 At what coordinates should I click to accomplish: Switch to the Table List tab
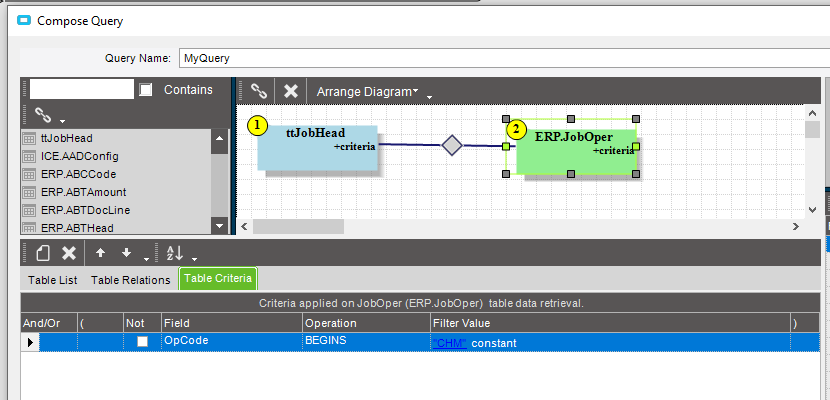(52, 280)
